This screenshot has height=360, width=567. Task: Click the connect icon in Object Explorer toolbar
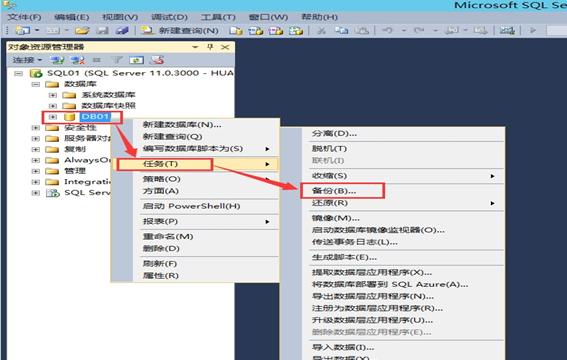tap(57, 60)
